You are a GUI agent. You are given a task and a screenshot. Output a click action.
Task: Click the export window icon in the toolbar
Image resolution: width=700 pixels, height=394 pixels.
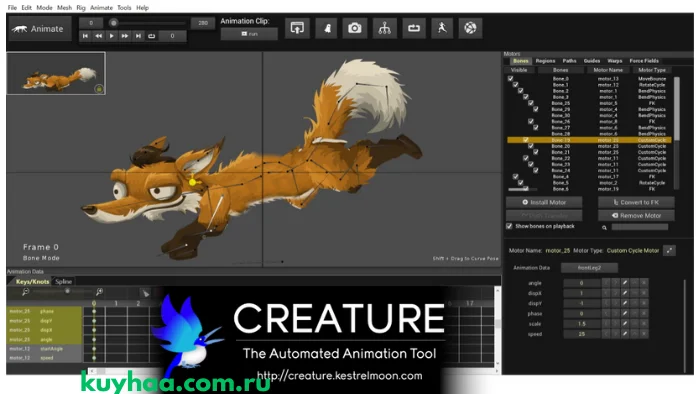(x=297, y=28)
